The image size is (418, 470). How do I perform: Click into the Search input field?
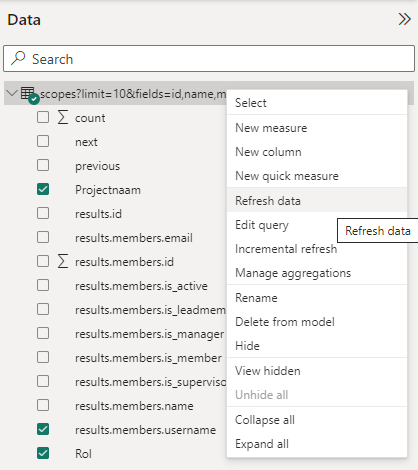[x=209, y=59]
